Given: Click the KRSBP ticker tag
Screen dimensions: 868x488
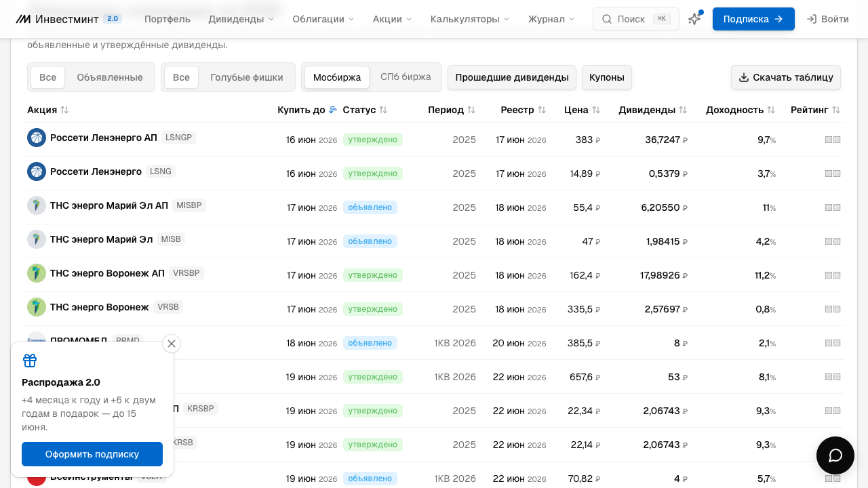Looking at the screenshot, I should [x=201, y=409].
